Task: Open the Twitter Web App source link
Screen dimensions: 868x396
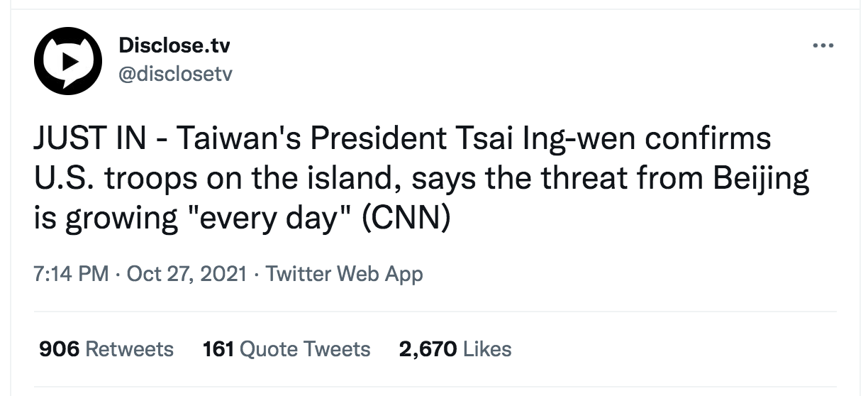Action: click(x=344, y=274)
